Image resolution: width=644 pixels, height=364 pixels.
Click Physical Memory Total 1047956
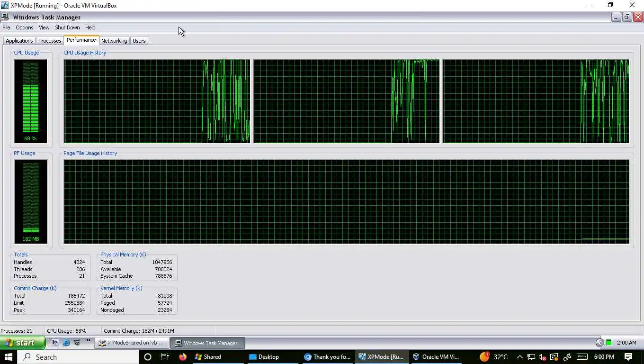[x=162, y=262]
